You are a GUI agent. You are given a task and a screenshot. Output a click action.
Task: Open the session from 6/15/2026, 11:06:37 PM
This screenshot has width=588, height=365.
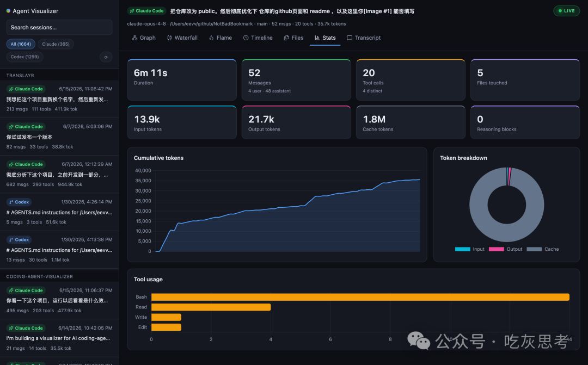(x=59, y=300)
